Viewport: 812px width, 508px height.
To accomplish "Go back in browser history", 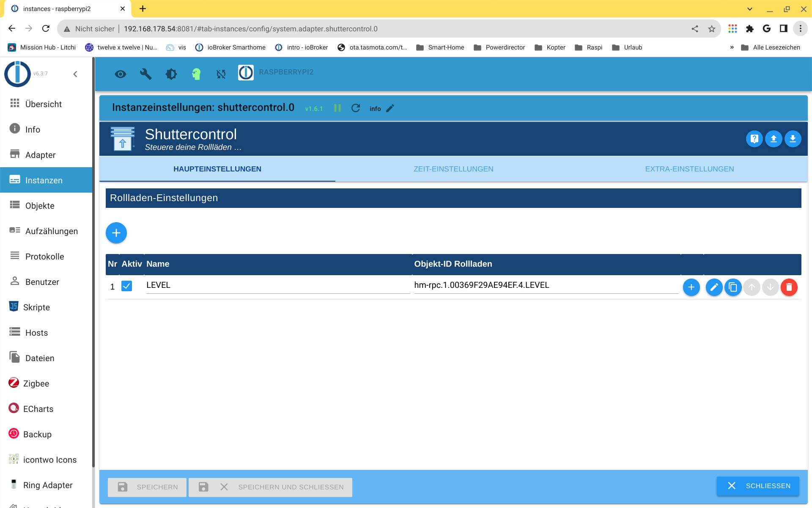I will (12, 29).
